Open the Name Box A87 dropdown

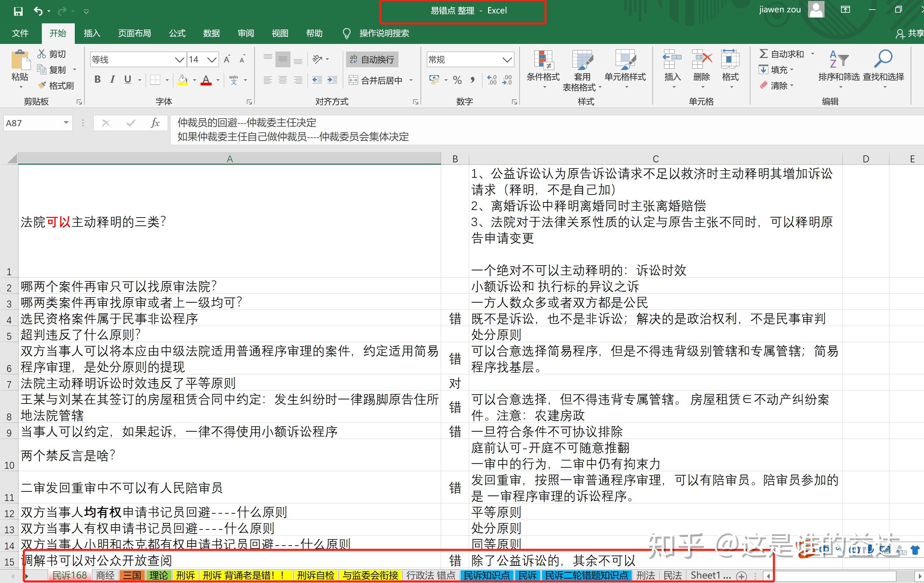click(66, 123)
